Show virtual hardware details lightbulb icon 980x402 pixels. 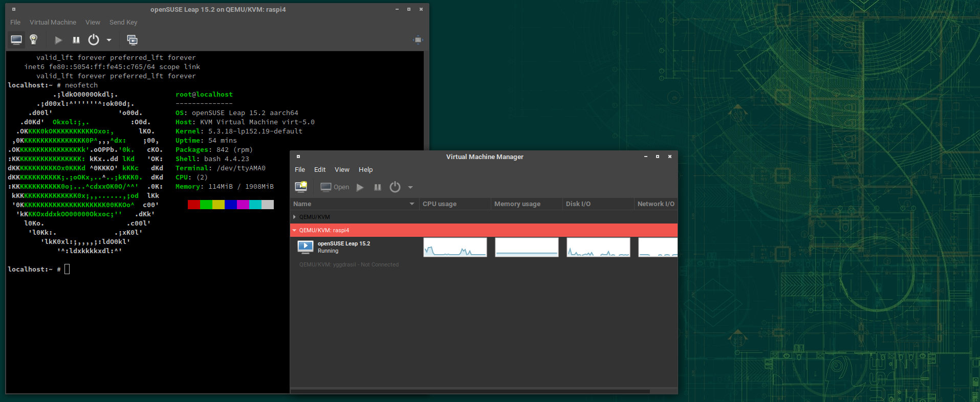coord(34,39)
